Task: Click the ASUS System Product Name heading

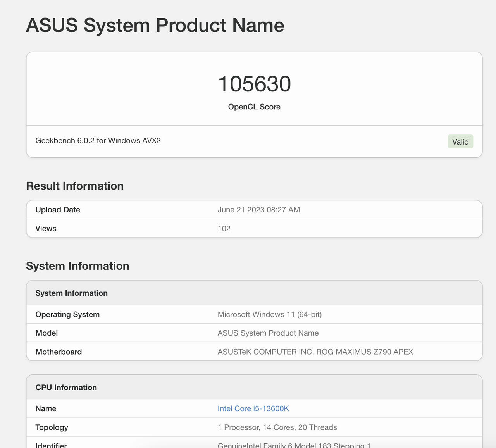Action: point(155,25)
